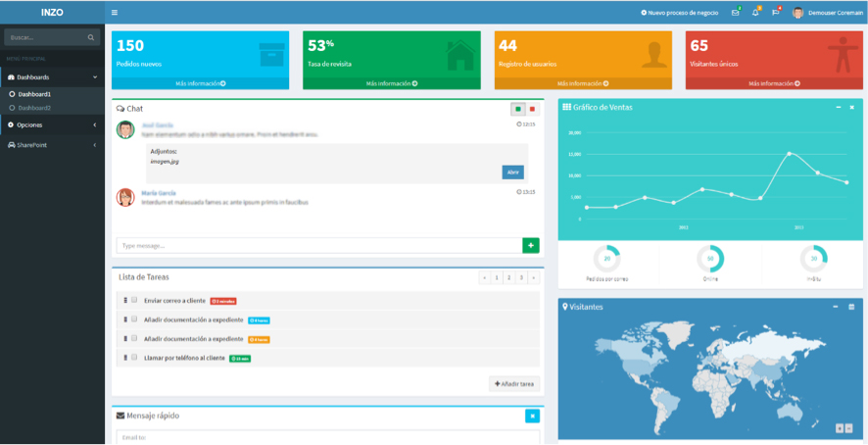The height and width of the screenshot is (445, 868).
Task: Open the mail envelope notifications icon
Action: click(x=736, y=12)
